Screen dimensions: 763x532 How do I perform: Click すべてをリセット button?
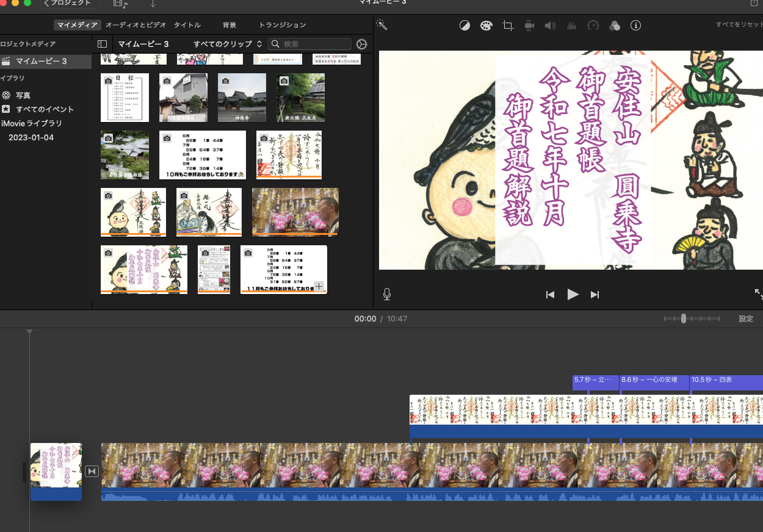coord(740,25)
